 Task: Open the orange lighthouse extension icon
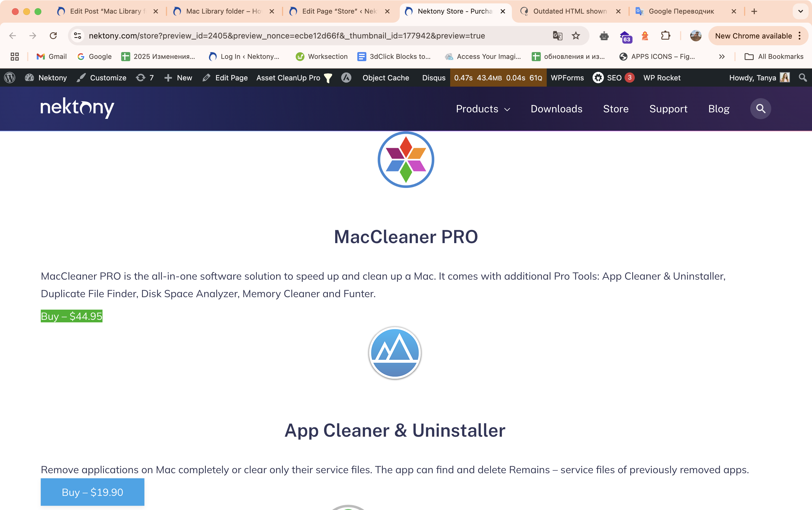pyautogui.click(x=645, y=36)
